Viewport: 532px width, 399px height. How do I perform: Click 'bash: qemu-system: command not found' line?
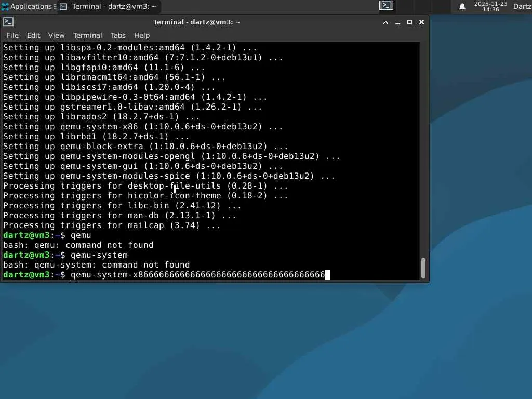click(x=96, y=265)
